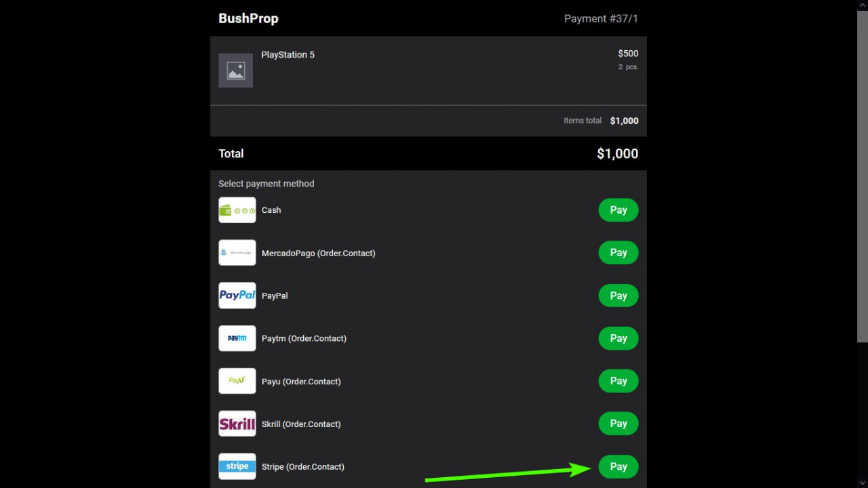Click the Cash wallet payment icon
This screenshot has width=868, height=488.
click(x=237, y=210)
